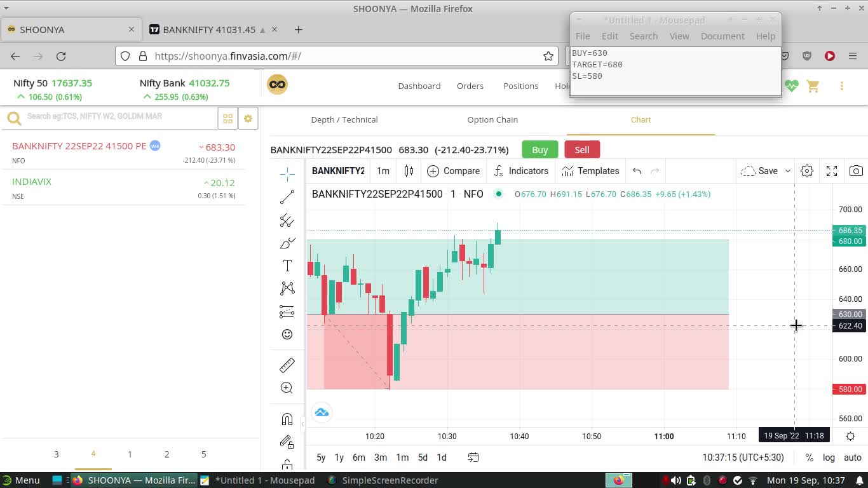868x488 pixels.
Task: Toggle auto scale mode
Action: (853, 457)
